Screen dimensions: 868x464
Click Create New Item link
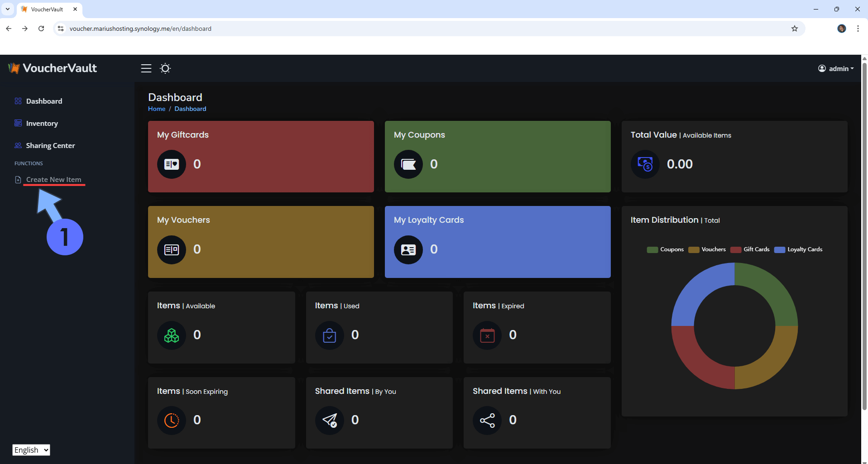tap(53, 180)
